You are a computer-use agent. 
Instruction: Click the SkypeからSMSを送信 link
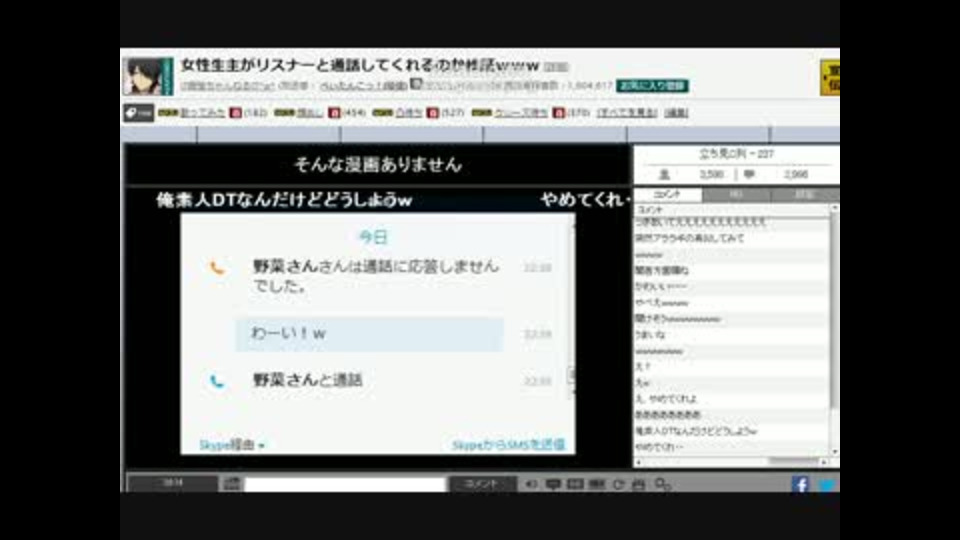[508, 444]
